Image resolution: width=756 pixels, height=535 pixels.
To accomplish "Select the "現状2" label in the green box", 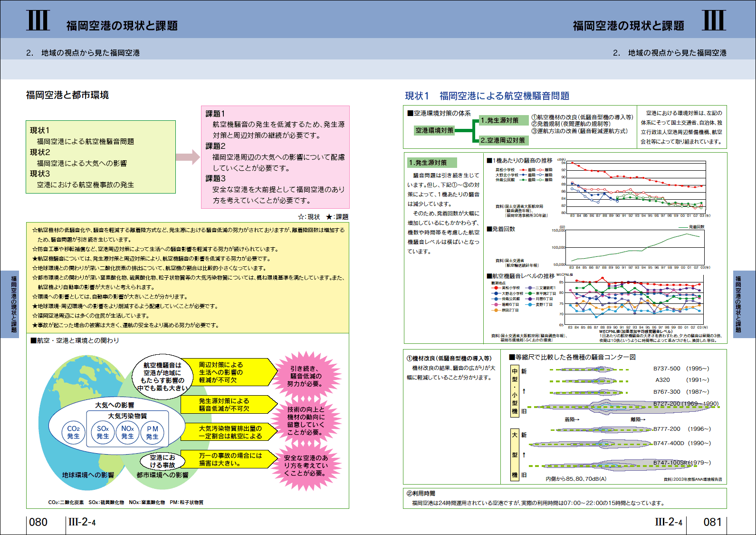I will pyautogui.click(x=40, y=152).
